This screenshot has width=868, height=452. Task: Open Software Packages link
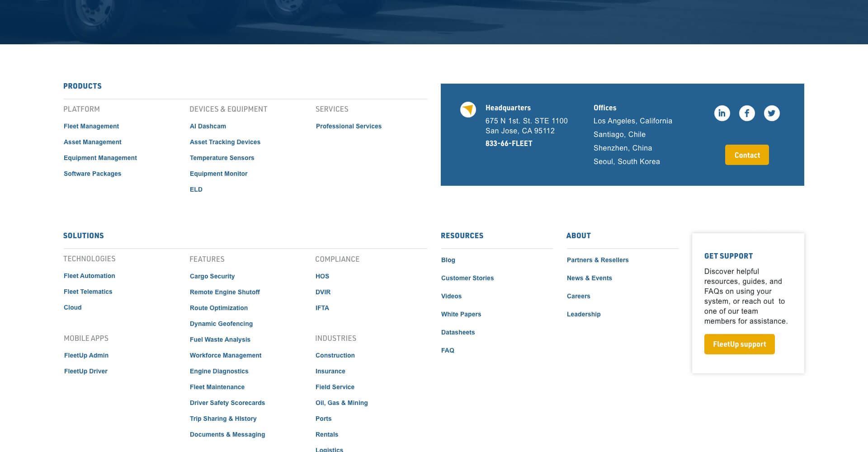coord(93,174)
